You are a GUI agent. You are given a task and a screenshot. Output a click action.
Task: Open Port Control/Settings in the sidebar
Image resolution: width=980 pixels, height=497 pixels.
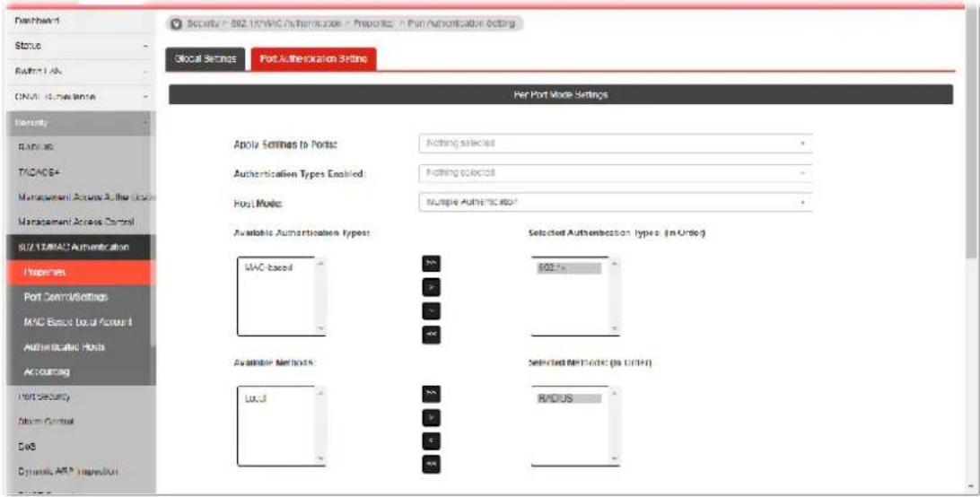pyautogui.click(x=80, y=297)
